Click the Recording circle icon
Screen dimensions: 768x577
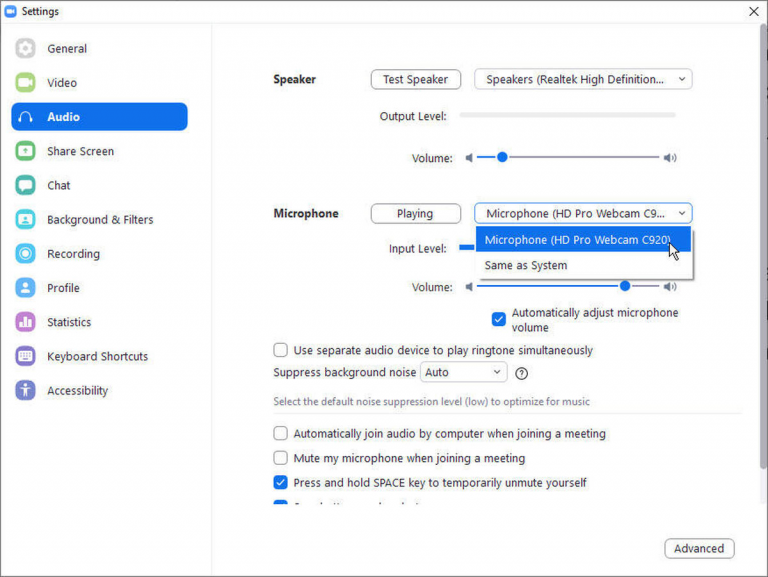click(x=25, y=254)
